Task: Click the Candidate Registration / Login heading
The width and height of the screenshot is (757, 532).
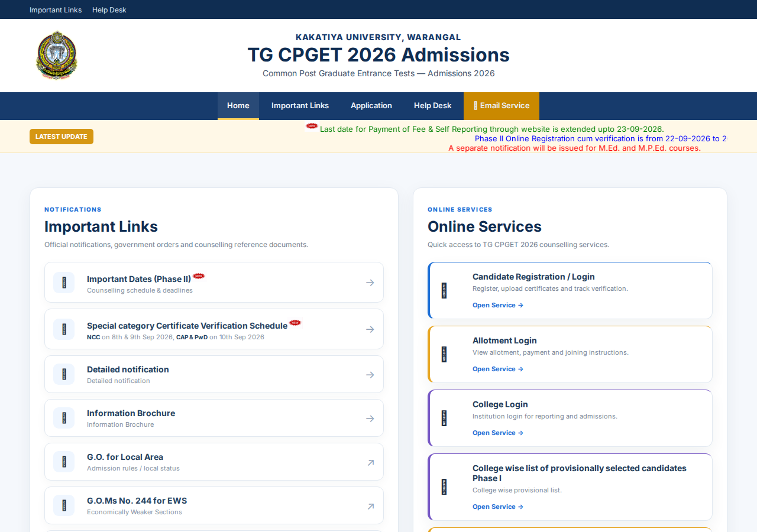Action: click(x=533, y=277)
